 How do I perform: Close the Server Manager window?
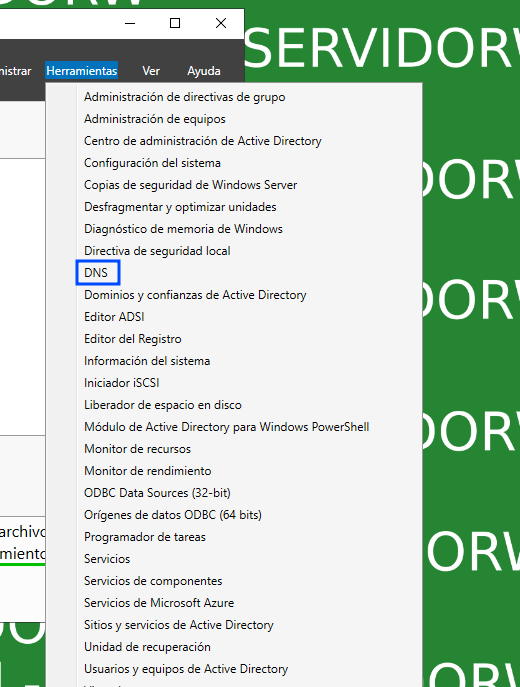(x=221, y=23)
